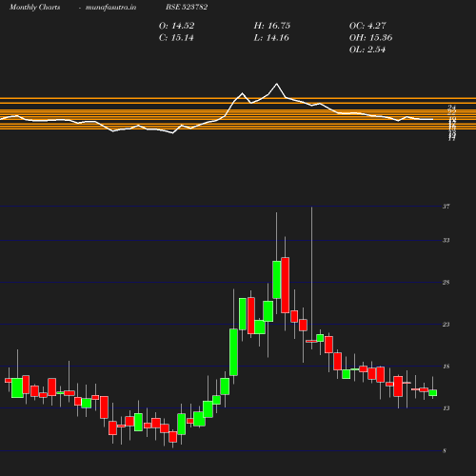Click the tall green candle near 18-23

[x=233, y=352]
